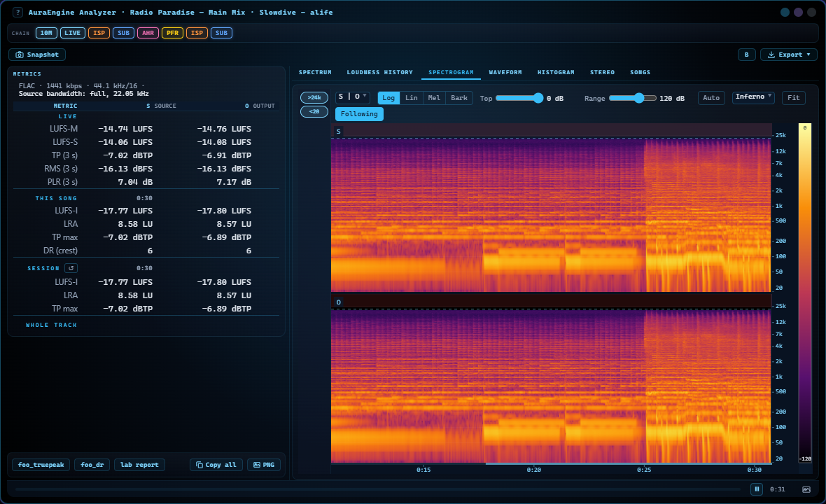Click the Inferno color scale bar

(805, 293)
